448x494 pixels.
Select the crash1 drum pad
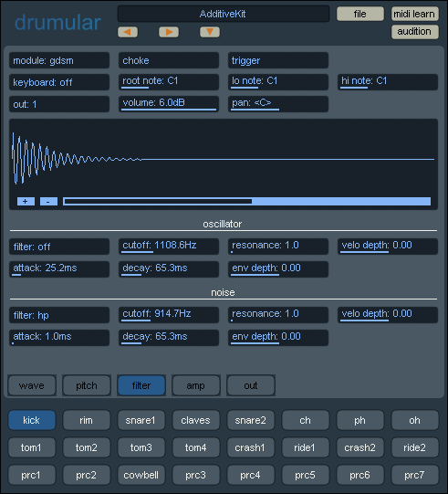(251, 447)
